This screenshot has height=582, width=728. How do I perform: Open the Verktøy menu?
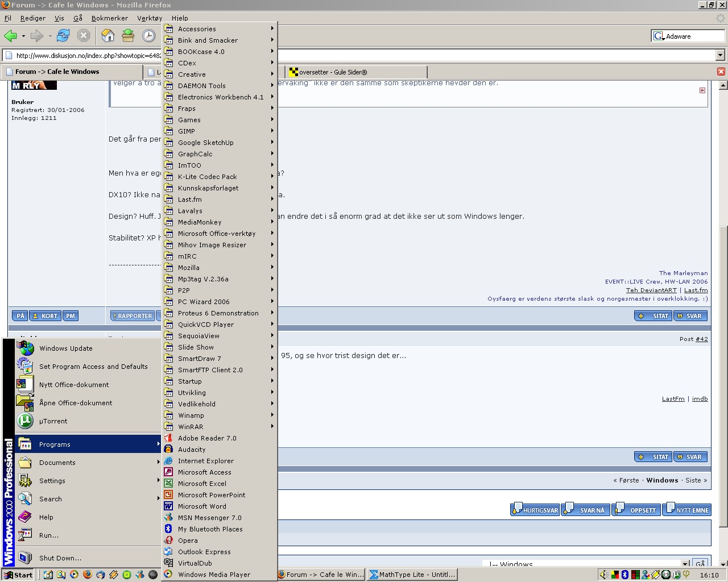150,18
